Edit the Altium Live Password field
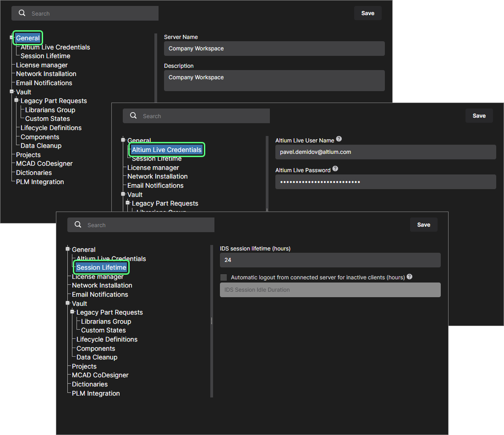Image resolution: width=504 pixels, height=435 pixels. [386, 182]
